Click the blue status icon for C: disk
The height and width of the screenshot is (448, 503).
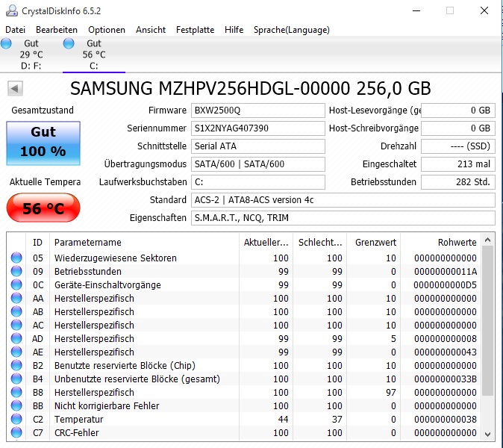(69, 43)
